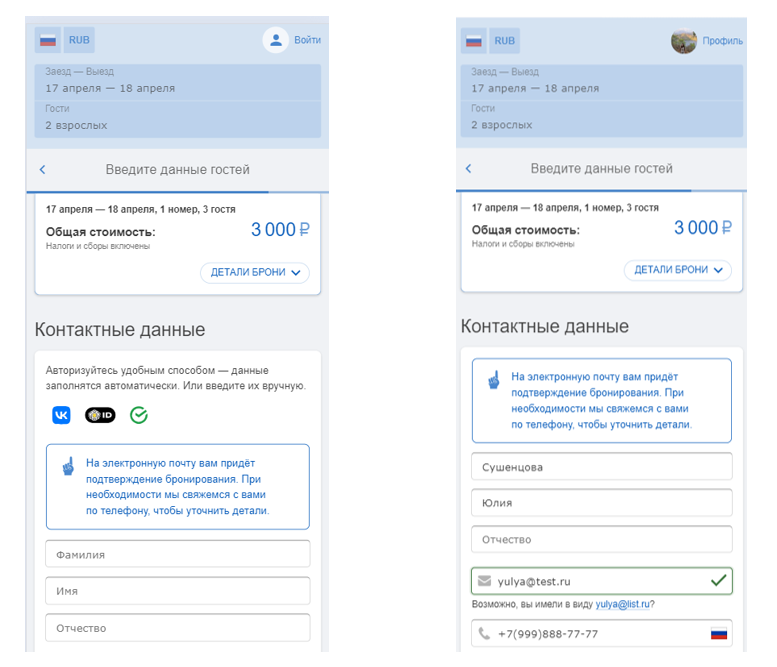Open the Заезд — Выезд dates field on left
The width and height of the screenshot is (777, 667).
point(178,82)
